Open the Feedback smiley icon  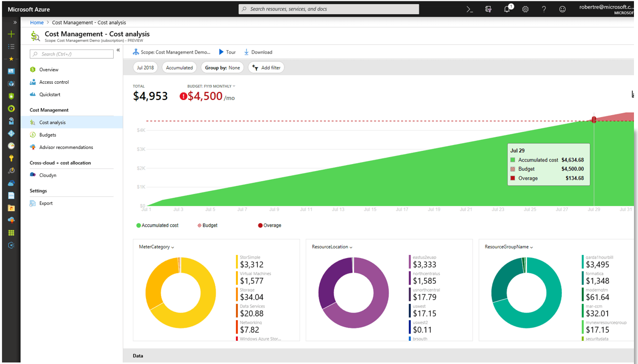pos(563,9)
